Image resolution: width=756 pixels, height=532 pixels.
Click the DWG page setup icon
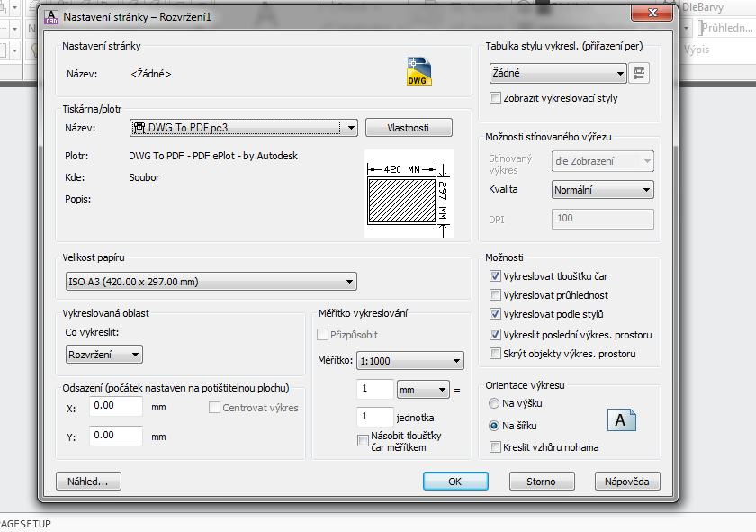[418, 72]
